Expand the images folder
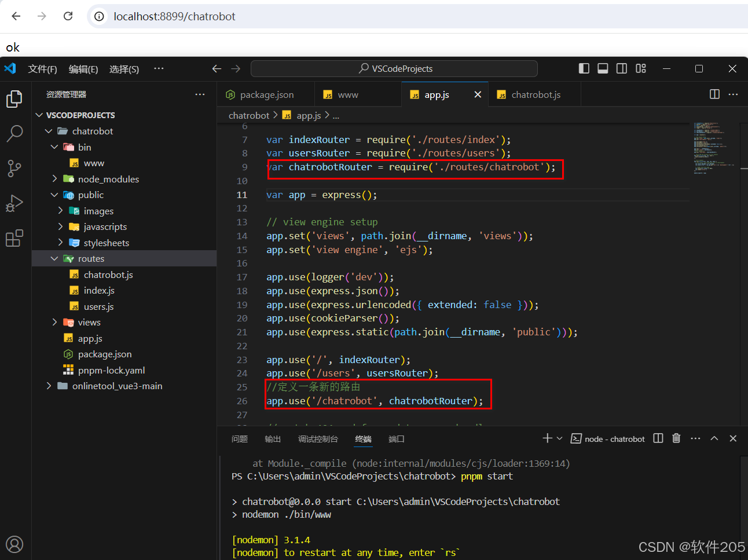 point(60,211)
